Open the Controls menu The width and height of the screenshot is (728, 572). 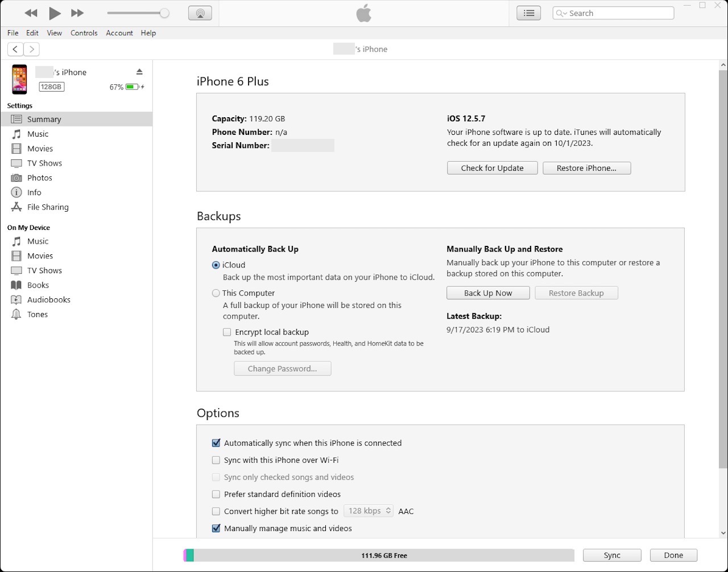click(84, 33)
